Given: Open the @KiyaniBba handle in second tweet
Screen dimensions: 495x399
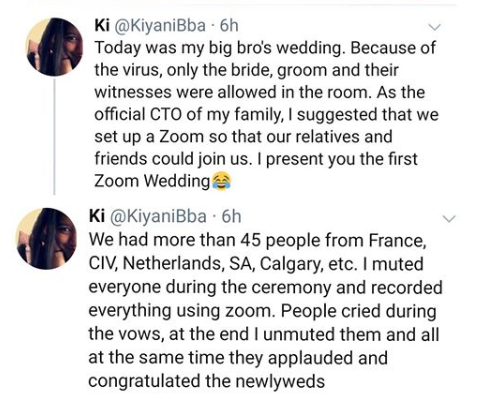Looking at the screenshot, I should [158, 216].
